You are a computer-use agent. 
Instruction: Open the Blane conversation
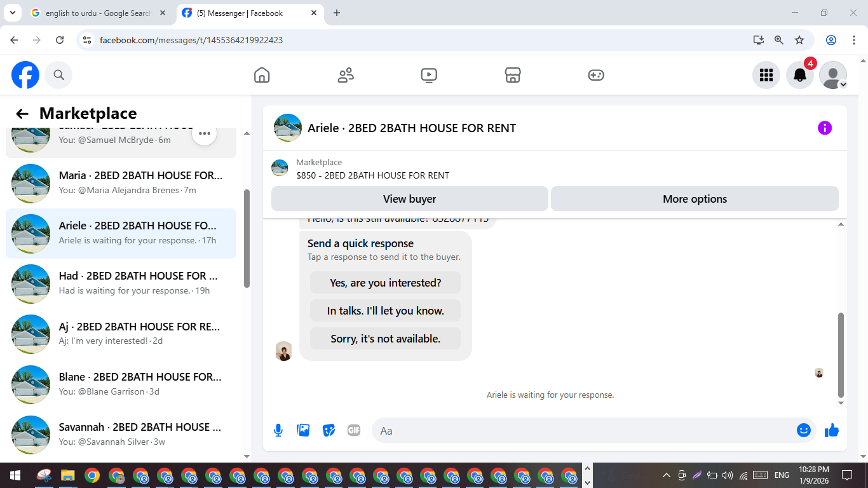click(x=121, y=384)
